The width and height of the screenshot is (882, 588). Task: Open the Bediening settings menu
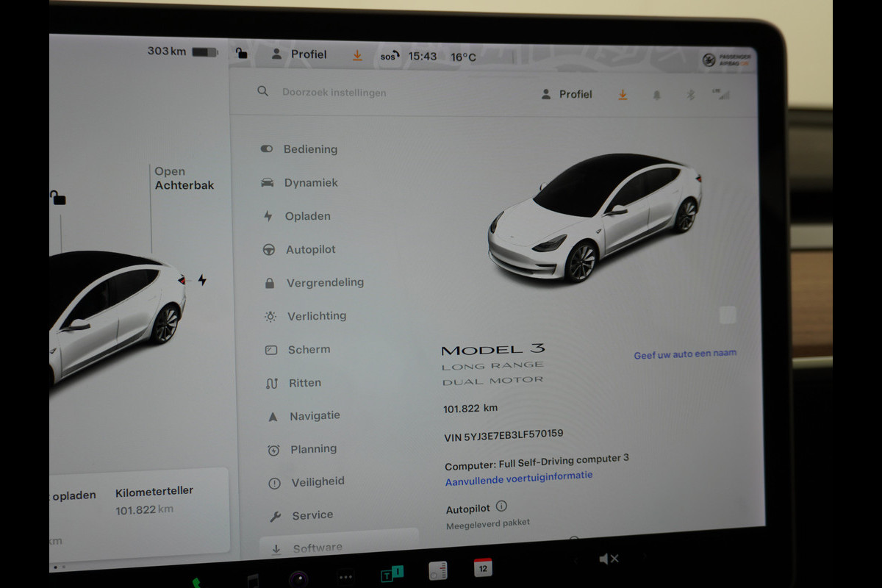click(x=298, y=149)
